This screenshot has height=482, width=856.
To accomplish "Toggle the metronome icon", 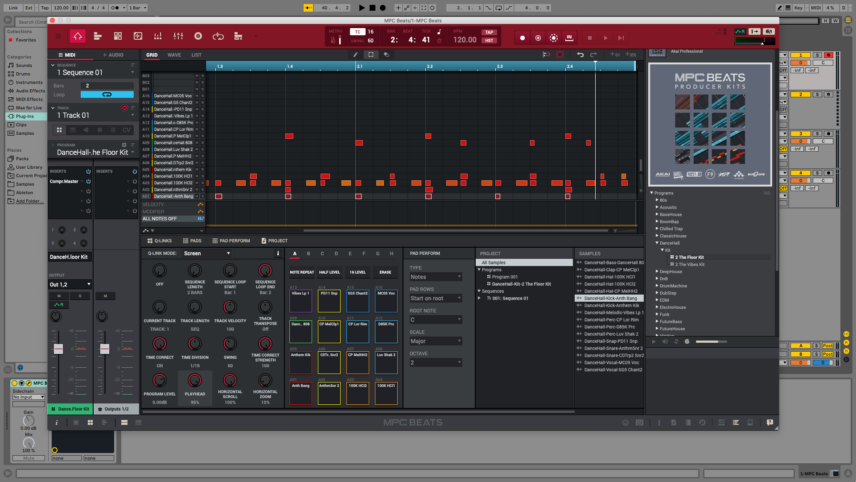I will click(334, 40).
